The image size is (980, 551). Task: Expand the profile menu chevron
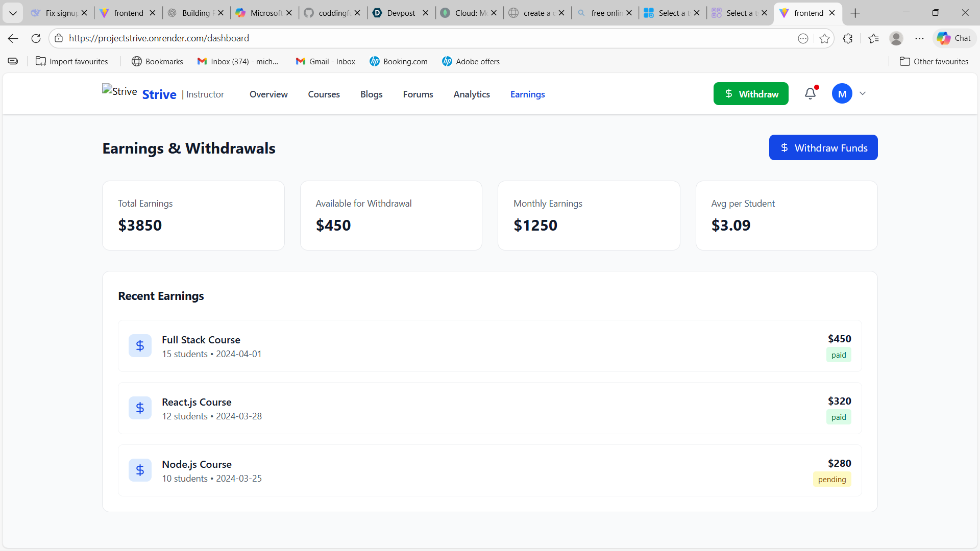coord(863,93)
